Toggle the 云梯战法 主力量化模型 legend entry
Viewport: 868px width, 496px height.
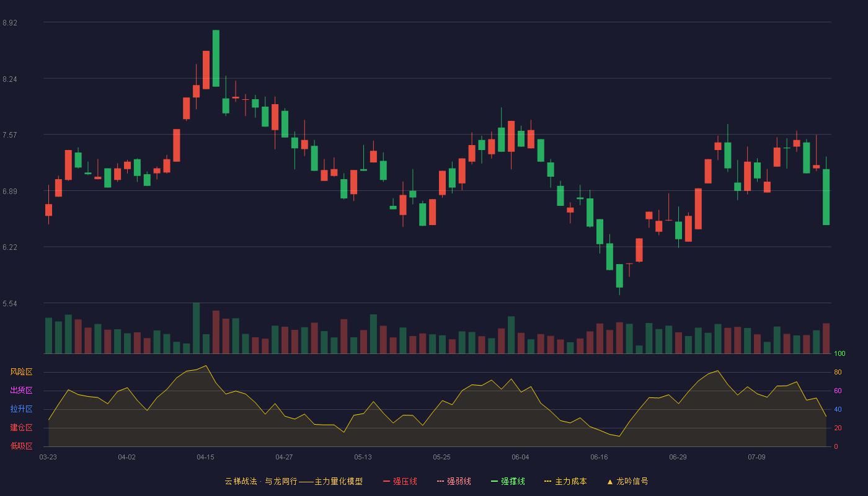pyautogui.click(x=293, y=481)
